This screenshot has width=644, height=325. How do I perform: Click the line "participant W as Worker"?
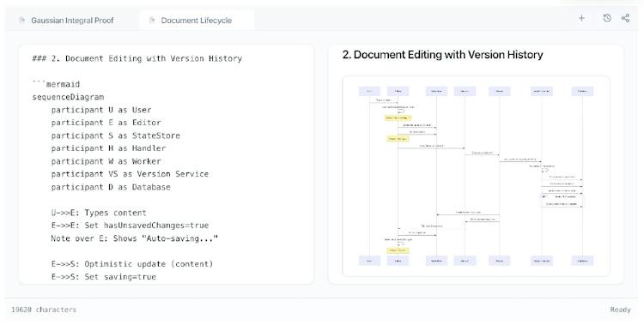[106, 161]
